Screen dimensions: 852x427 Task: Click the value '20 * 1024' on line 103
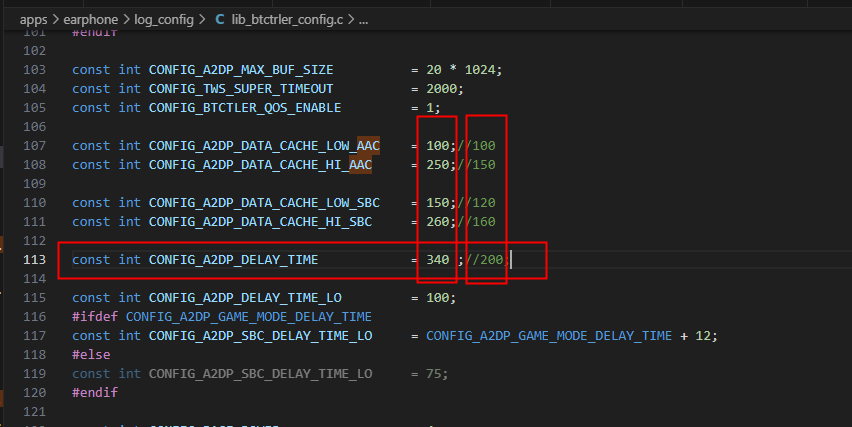pyautogui.click(x=463, y=70)
